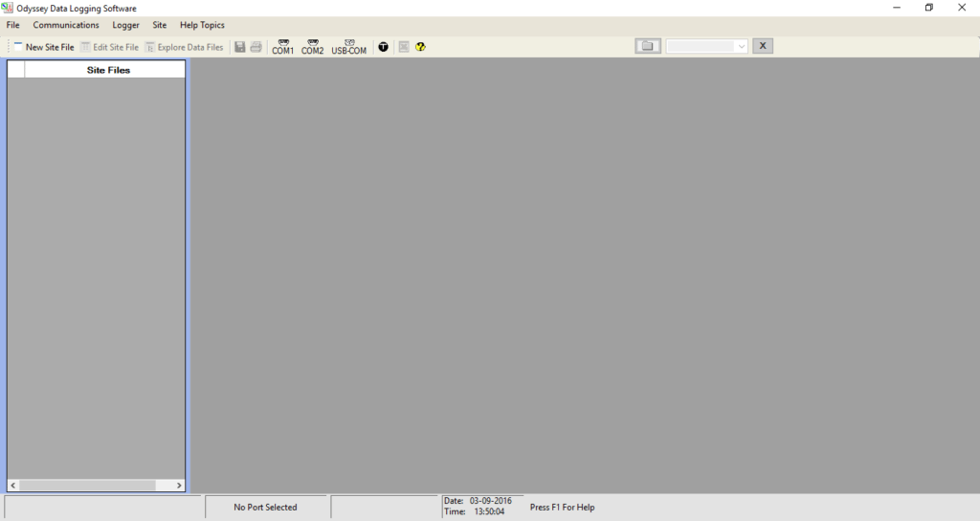Screen dimensions: 980x521
Task: Click the floppy disk save icon
Action: click(240, 47)
